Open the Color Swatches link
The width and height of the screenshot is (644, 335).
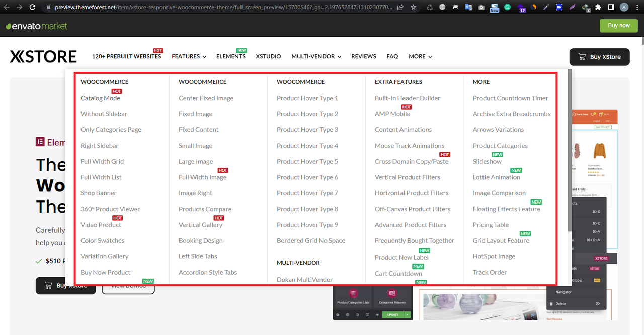(x=103, y=241)
